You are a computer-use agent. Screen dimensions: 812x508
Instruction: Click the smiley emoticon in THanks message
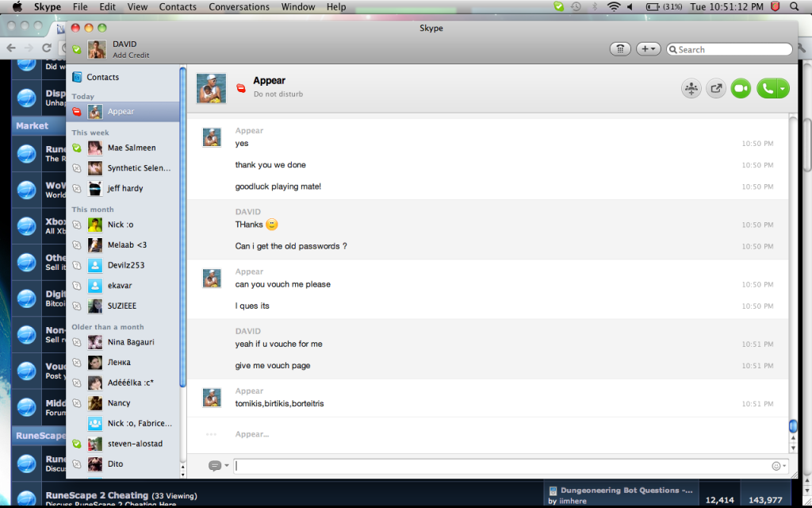coord(271,225)
